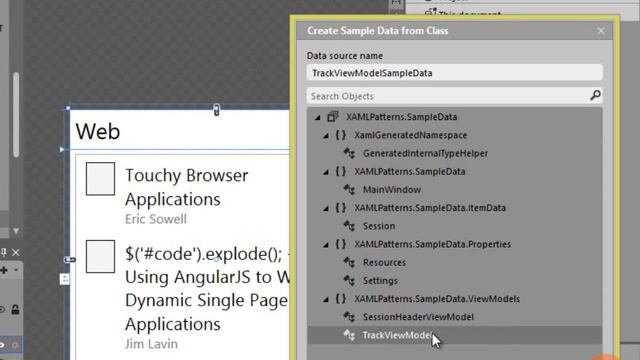Select the MainWindow class
640x360 pixels.
392,190
